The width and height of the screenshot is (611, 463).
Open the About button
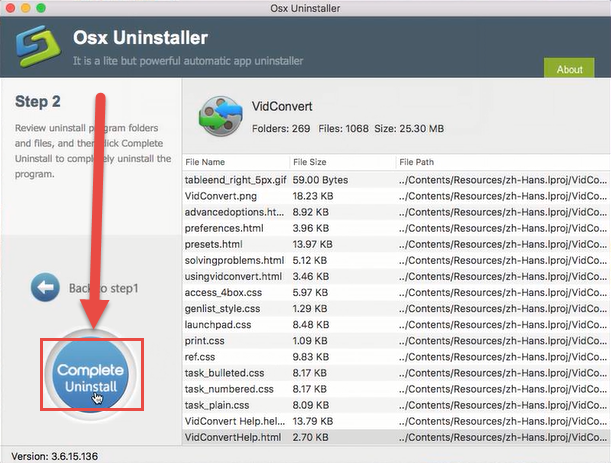(x=569, y=68)
